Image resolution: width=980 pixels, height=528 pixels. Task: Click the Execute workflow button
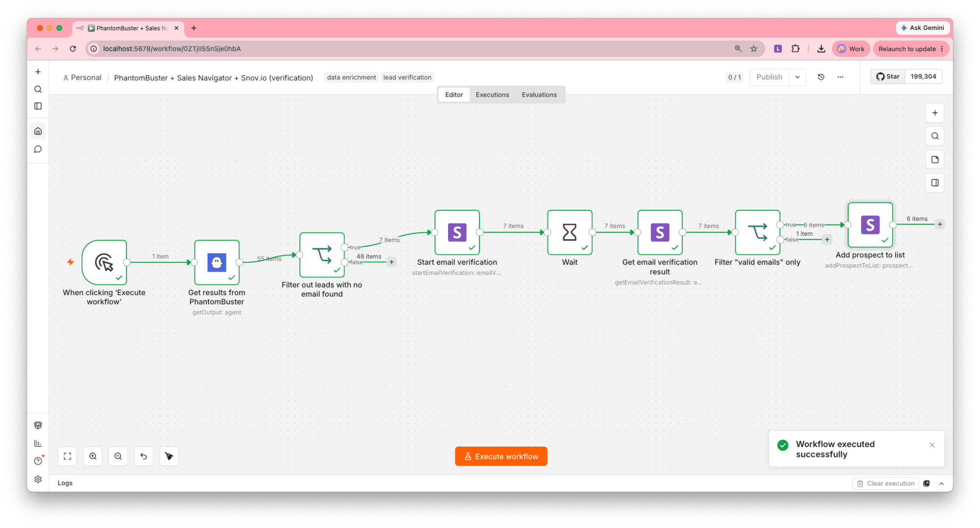click(501, 456)
